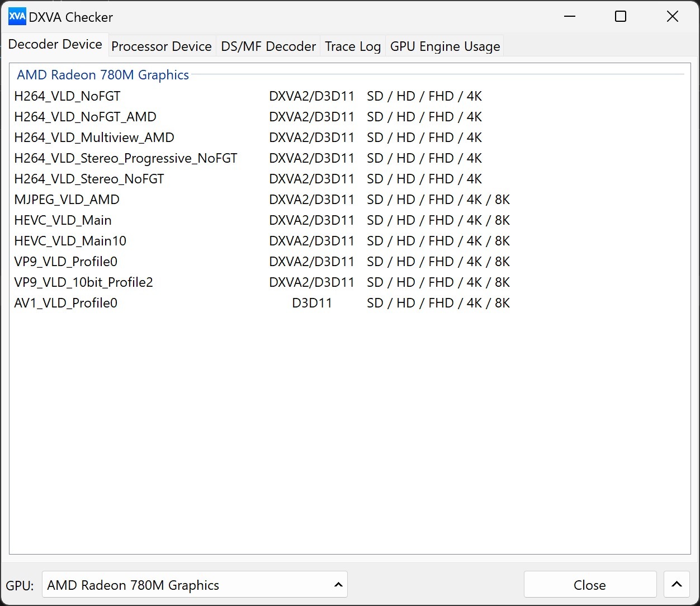Click the DXVA Checker app icon

point(17,17)
